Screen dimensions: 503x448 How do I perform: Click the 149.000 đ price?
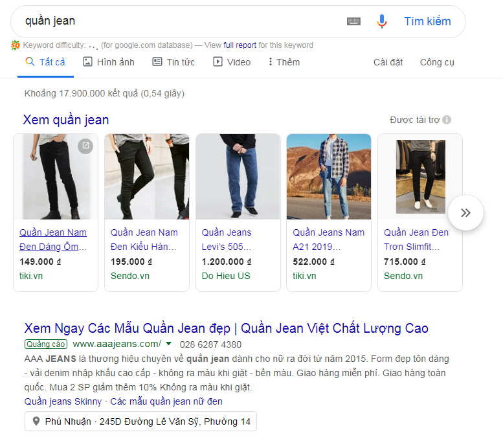coord(40,262)
